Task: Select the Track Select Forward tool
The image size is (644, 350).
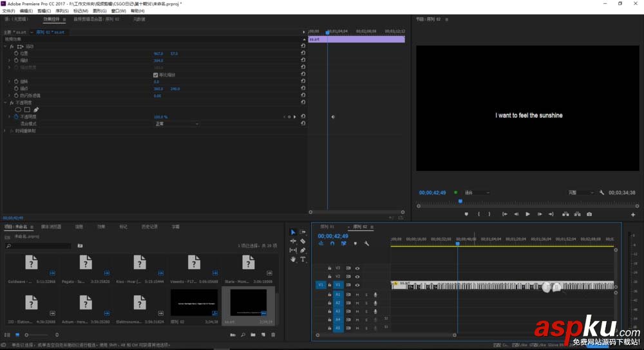Action: point(303,232)
